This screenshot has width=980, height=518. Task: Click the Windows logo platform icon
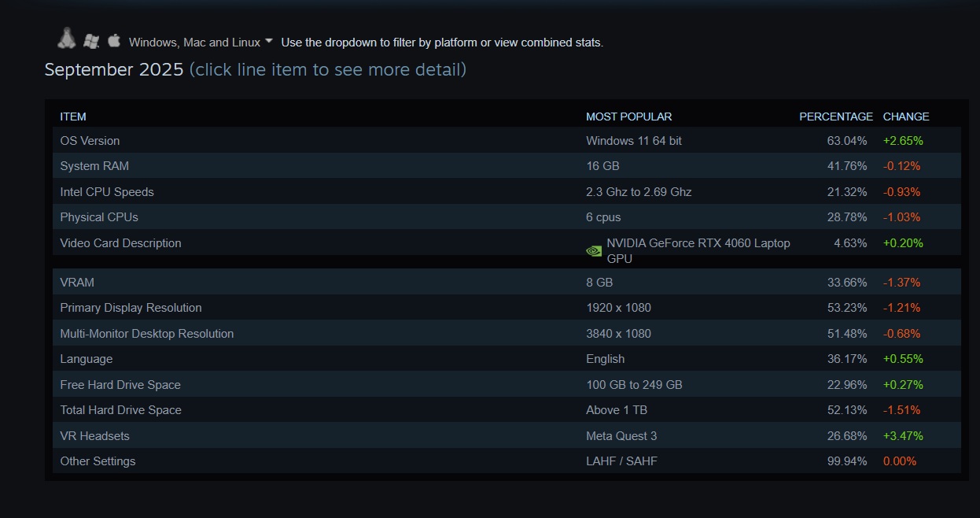pyautogui.click(x=91, y=41)
